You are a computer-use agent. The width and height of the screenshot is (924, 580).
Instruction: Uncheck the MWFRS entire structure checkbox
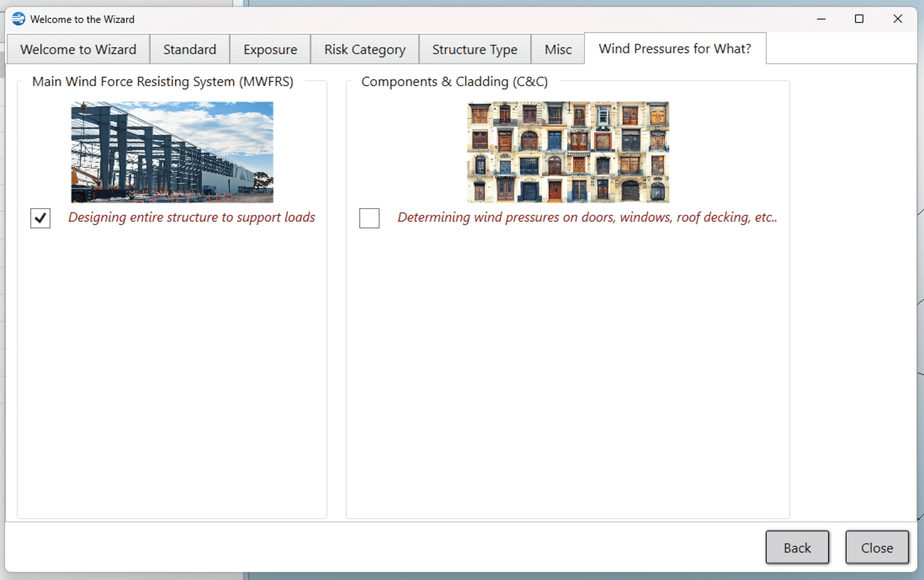point(40,218)
